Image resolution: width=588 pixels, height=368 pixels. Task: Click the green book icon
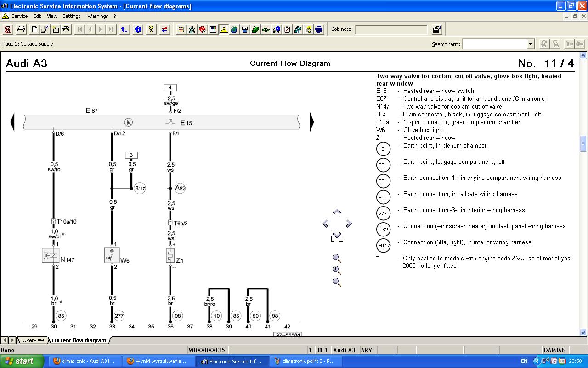255,29
